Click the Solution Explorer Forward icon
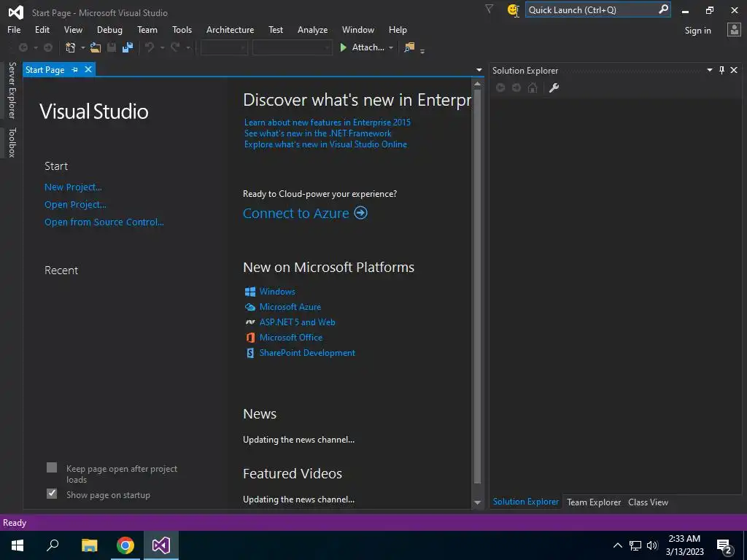 (x=516, y=87)
